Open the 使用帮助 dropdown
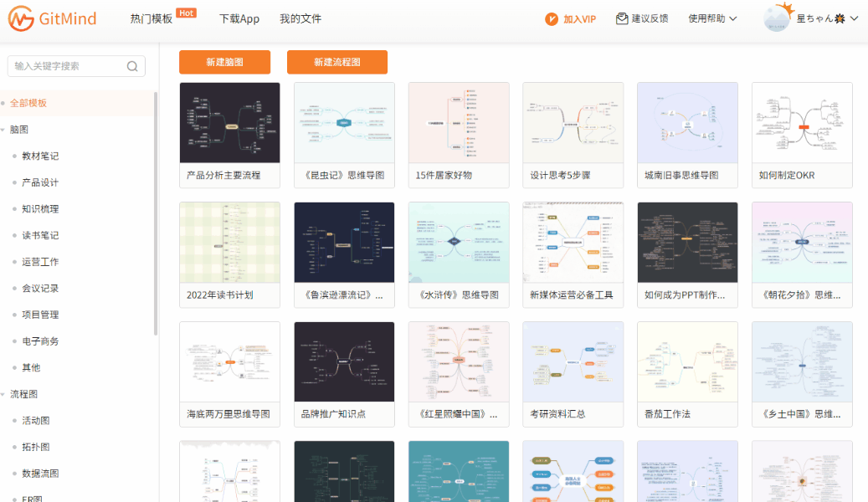The image size is (868, 502). pyautogui.click(x=712, y=18)
